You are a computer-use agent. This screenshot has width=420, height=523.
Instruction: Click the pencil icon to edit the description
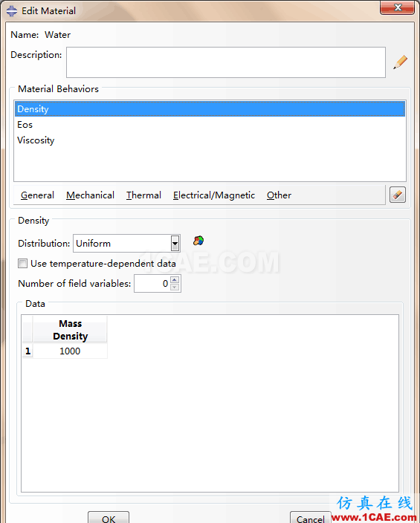coord(400,62)
